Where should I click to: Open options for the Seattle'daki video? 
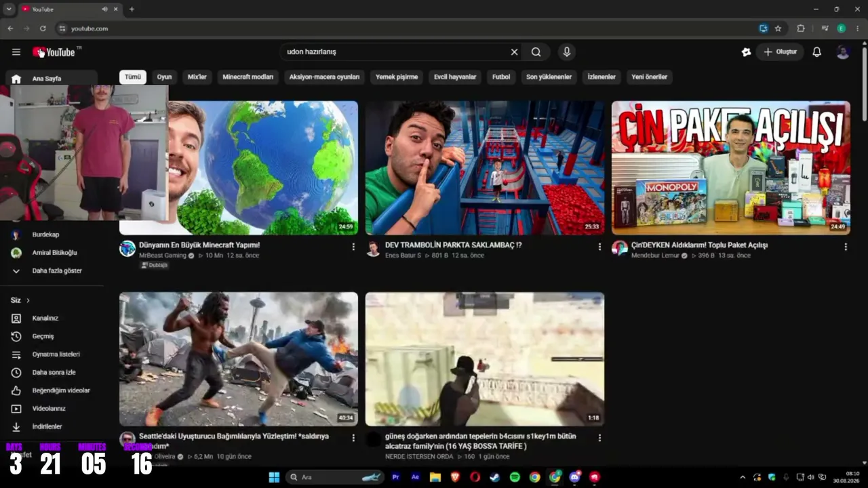[x=353, y=439]
